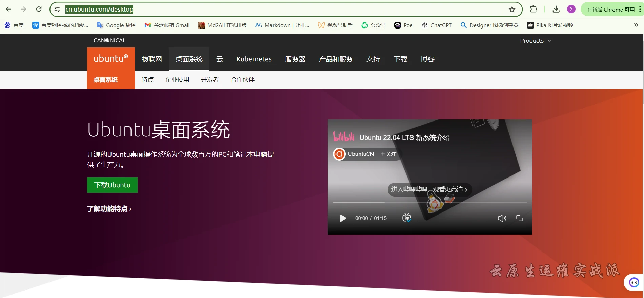Viewport: 644px width, 298px height.
Task: Open the Markdown bookmark
Action: click(282, 25)
